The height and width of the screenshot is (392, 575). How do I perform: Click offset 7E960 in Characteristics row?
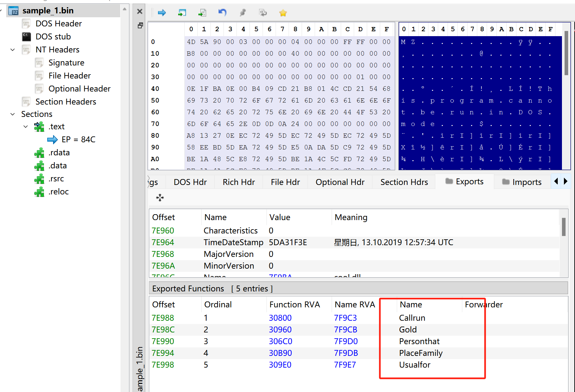tap(163, 231)
